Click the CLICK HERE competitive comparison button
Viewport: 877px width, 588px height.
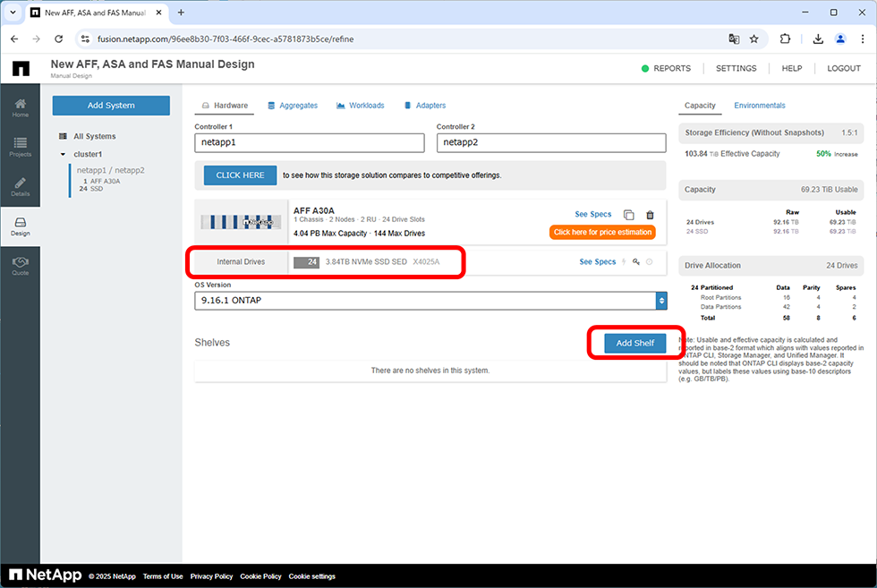[x=240, y=175]
